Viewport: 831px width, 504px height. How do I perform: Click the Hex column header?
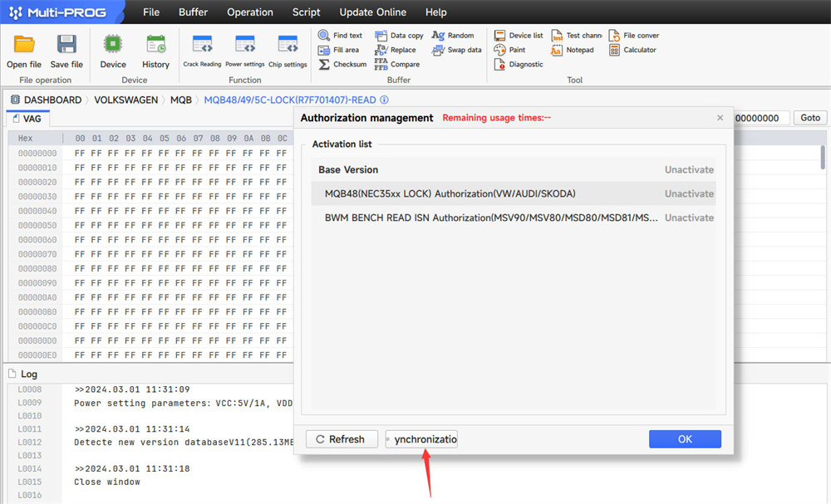click(x=25, y=138)
